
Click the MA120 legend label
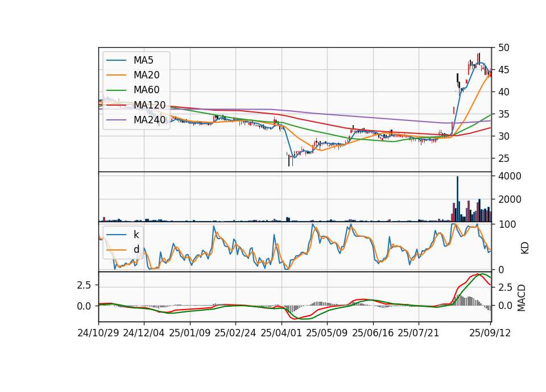(150, 105)
